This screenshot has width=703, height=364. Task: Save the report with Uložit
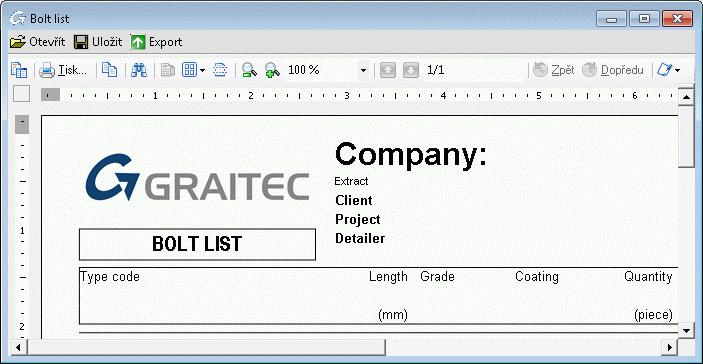coord(98,42)
